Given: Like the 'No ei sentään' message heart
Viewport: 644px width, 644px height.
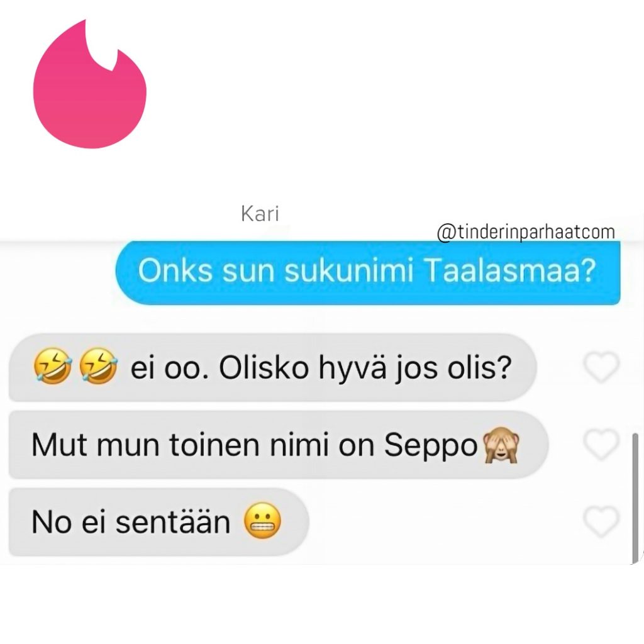Looking at the screenshot, I should tap(601, 522).
